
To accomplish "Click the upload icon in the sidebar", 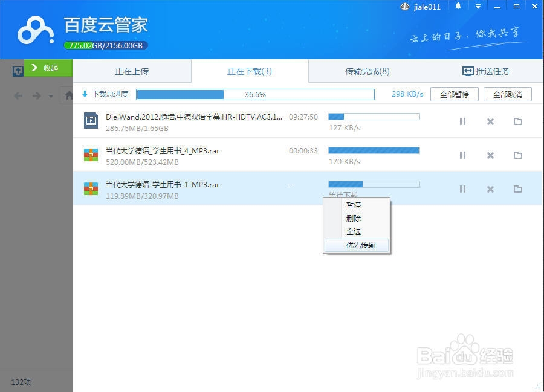I will click(x=18, y=71).
